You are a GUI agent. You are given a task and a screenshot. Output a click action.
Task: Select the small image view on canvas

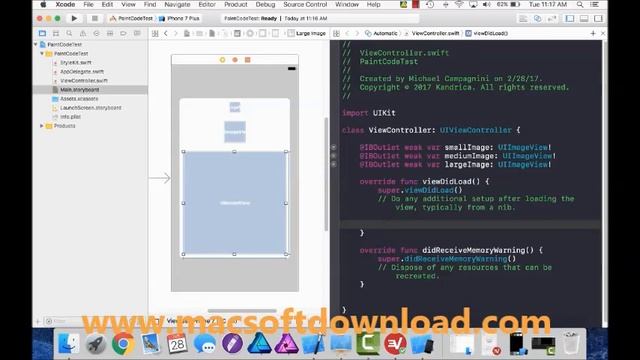tap(235, 107)
